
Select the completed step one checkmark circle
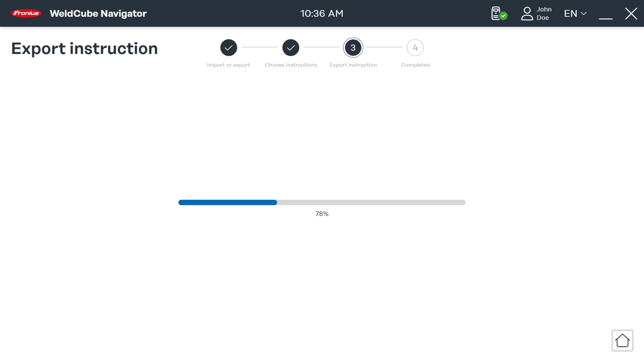pyautogui.click(x=228, y=47)
